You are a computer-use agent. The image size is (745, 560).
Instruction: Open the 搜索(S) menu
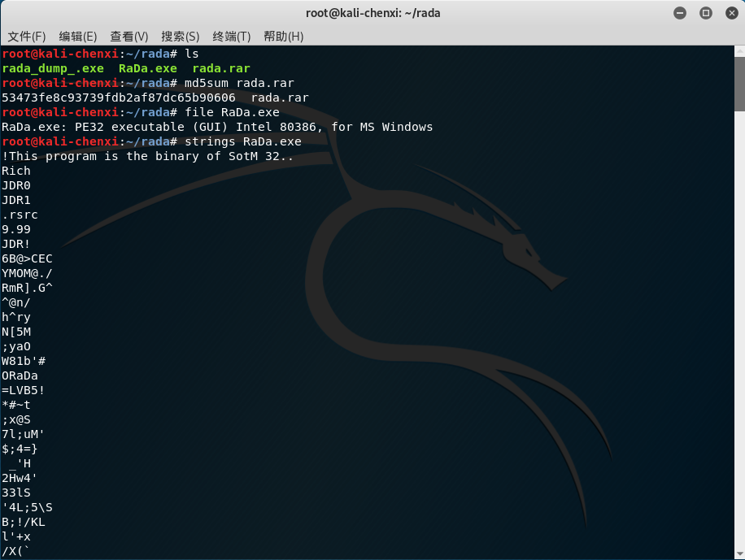tap(180, 37)
